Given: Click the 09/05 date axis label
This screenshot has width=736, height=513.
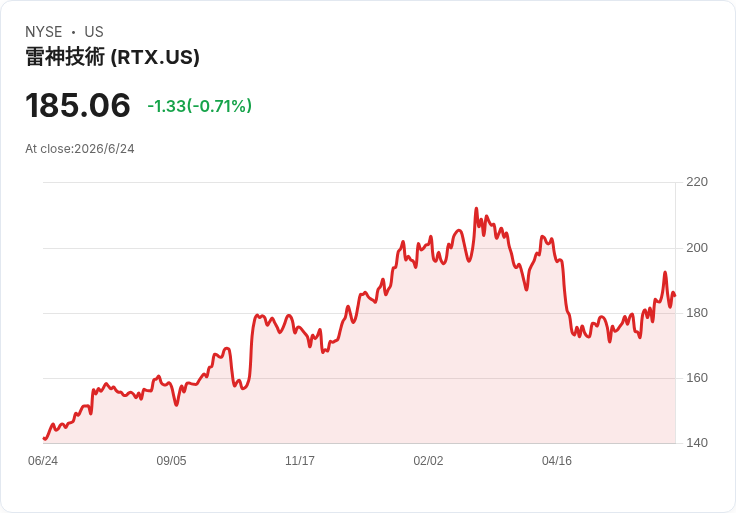Looking at the screenshot, I should point(171,460).
